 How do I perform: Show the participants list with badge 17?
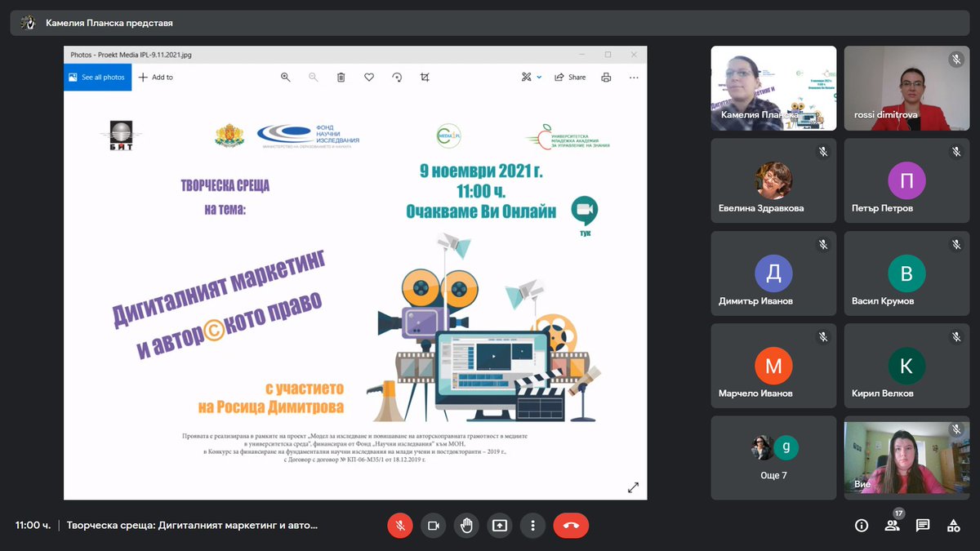point(892,526)
